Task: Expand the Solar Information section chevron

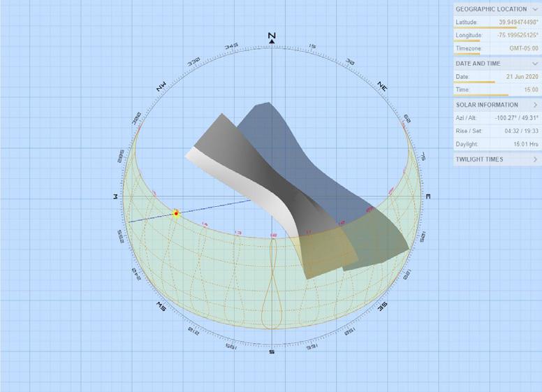Action: [536, 105]
